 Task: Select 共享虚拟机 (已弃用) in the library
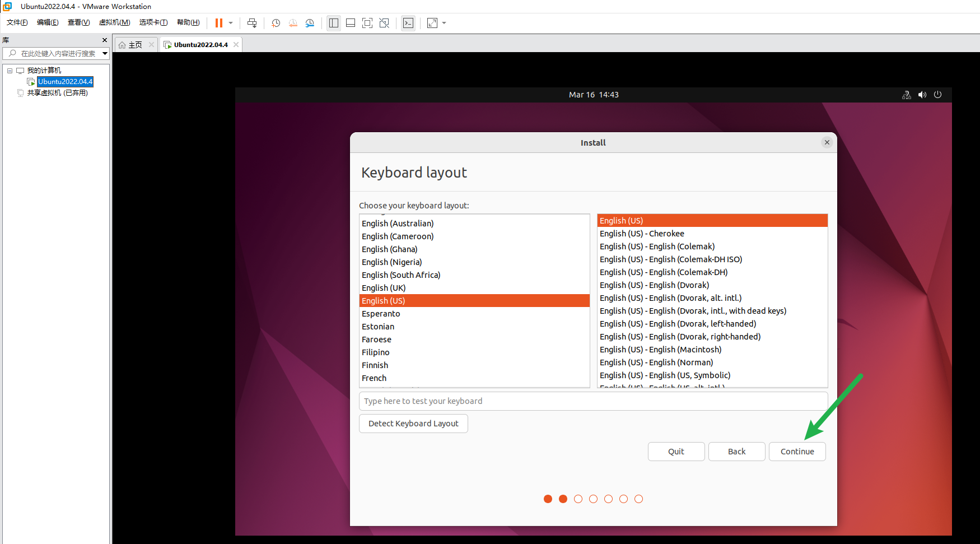tap(57, 93)
